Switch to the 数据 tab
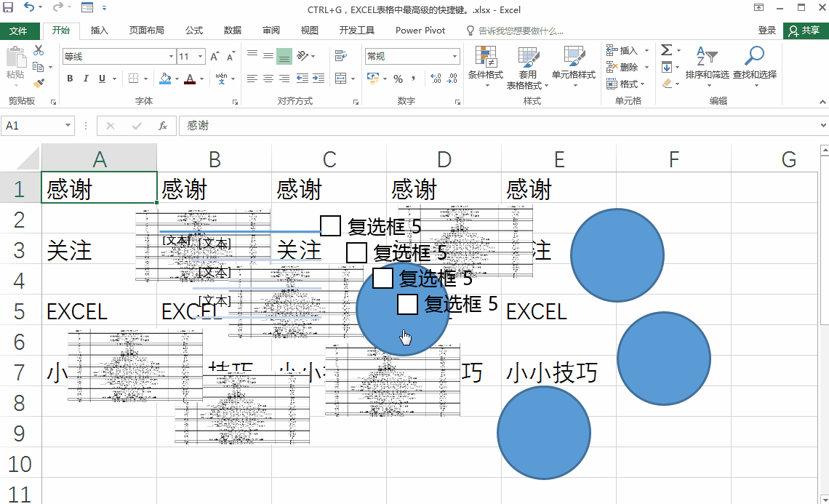The height and width of the screenshot is (504, 829). tap(233, 31)
